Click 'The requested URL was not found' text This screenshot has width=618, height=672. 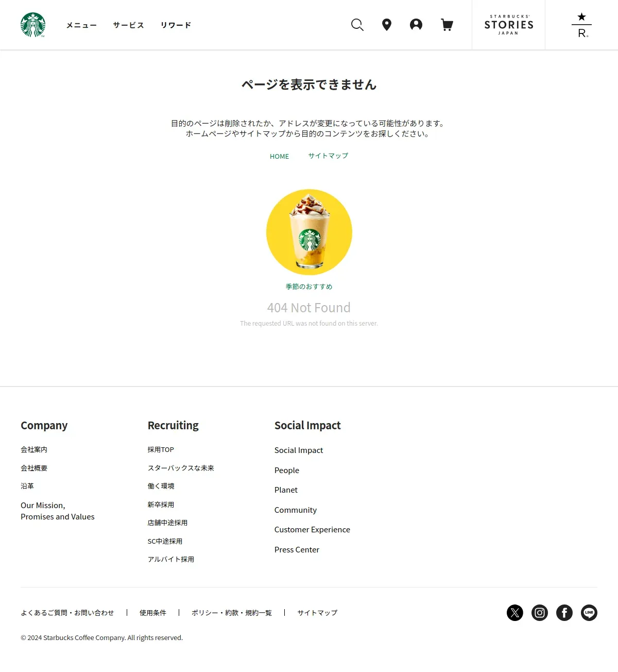309,324
